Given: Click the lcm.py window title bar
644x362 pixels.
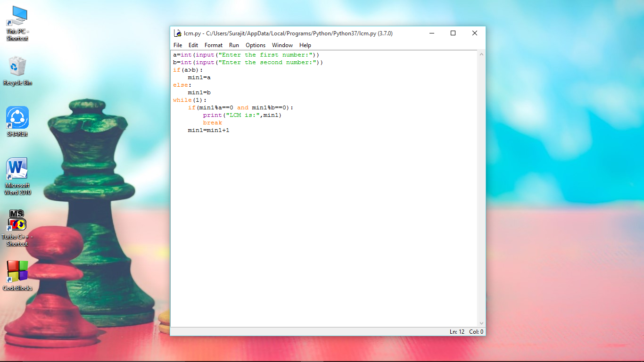Looking at the screenshot, I should click(306, 33).
